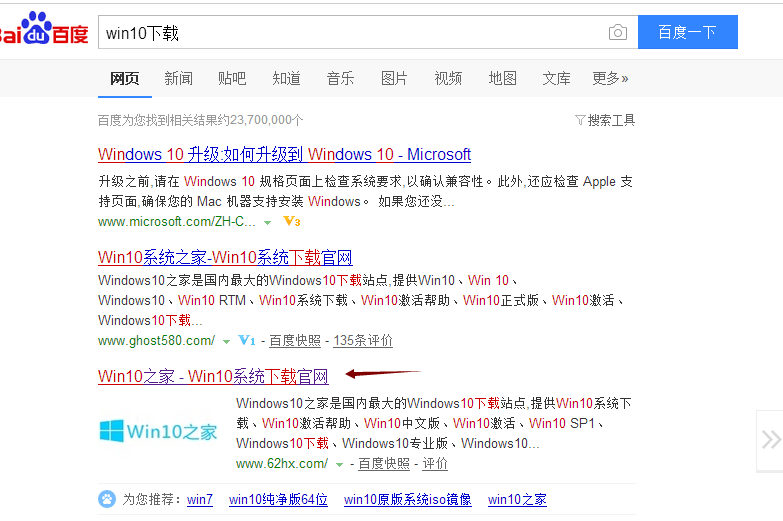783x521 pixels.
Task: Open the camera image search icon
Action: 618,32
